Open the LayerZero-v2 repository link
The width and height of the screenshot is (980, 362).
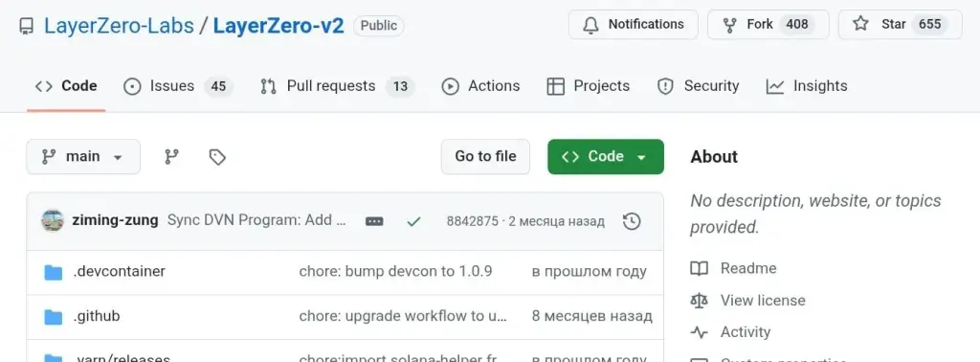point(278,26)
